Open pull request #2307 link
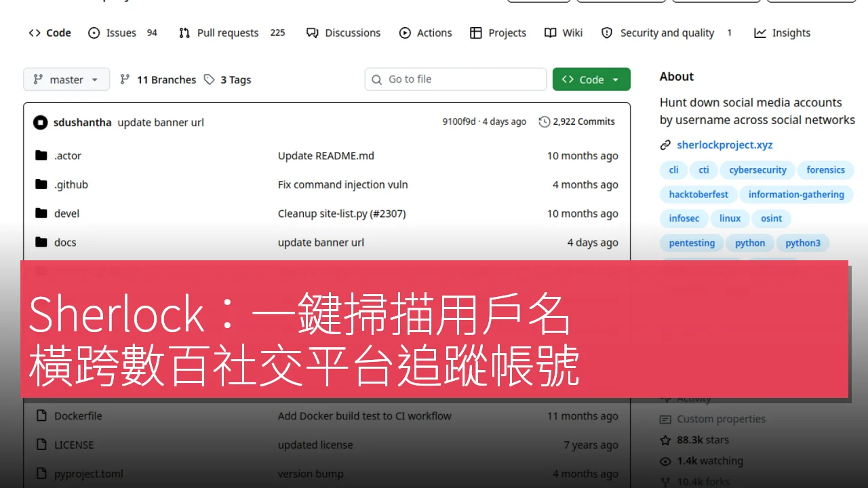This screenshot has width=868, height=488. (x=388, y=213)
